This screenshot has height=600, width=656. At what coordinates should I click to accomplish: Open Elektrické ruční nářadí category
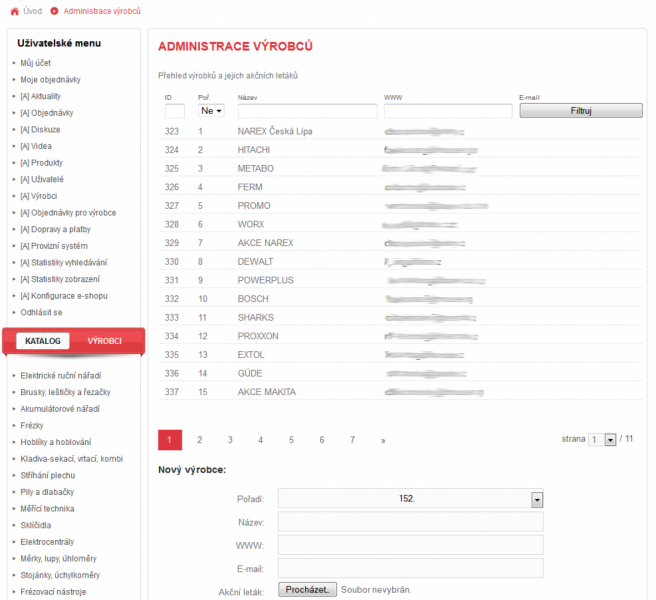coord(61,376)
